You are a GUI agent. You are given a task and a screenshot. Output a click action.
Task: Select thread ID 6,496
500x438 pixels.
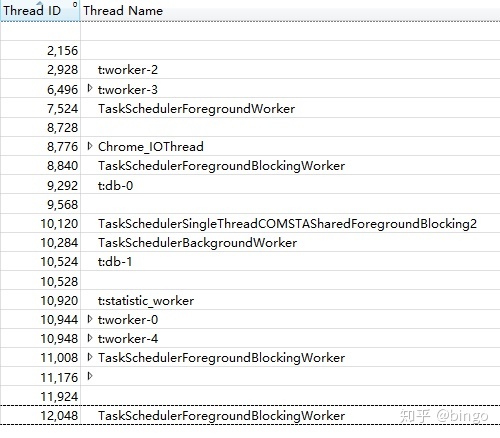coord(62,89)
